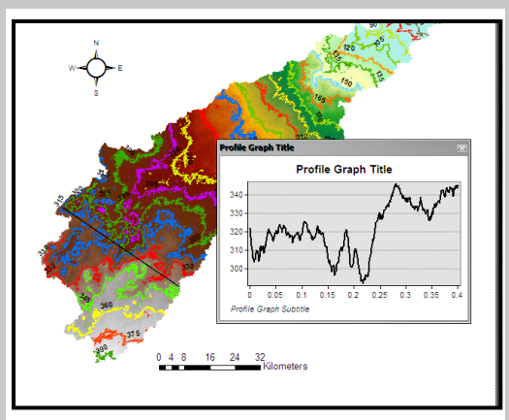Click the 150 contour label in northeast
This screenshot has width=509, height=420.
pos(346,82)
